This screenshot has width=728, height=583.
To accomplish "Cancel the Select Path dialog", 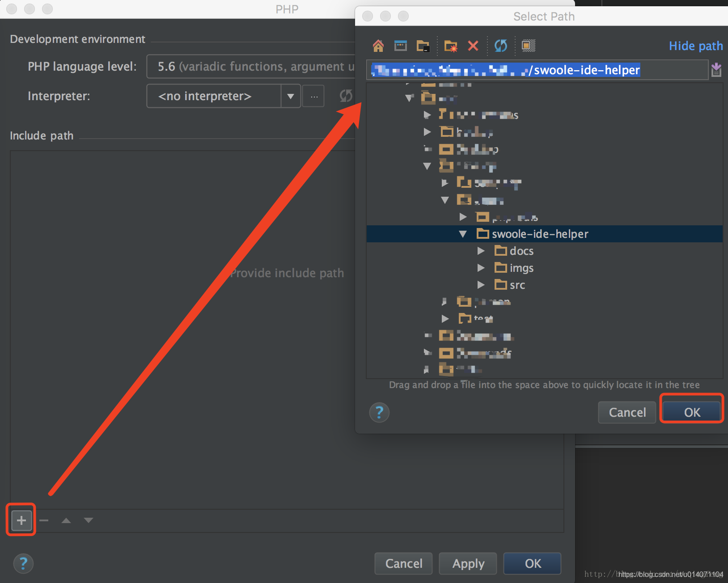I will (x=626, y=412).
